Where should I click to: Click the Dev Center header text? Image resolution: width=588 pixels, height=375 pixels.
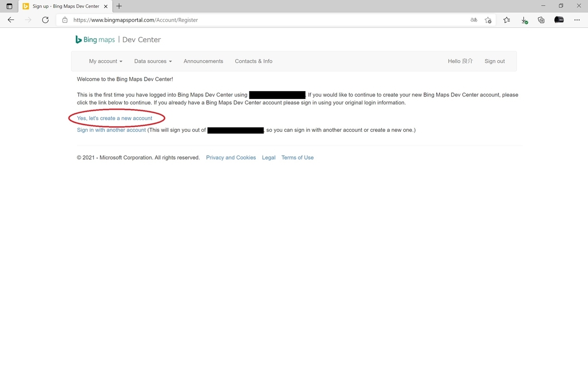(141, 40)
